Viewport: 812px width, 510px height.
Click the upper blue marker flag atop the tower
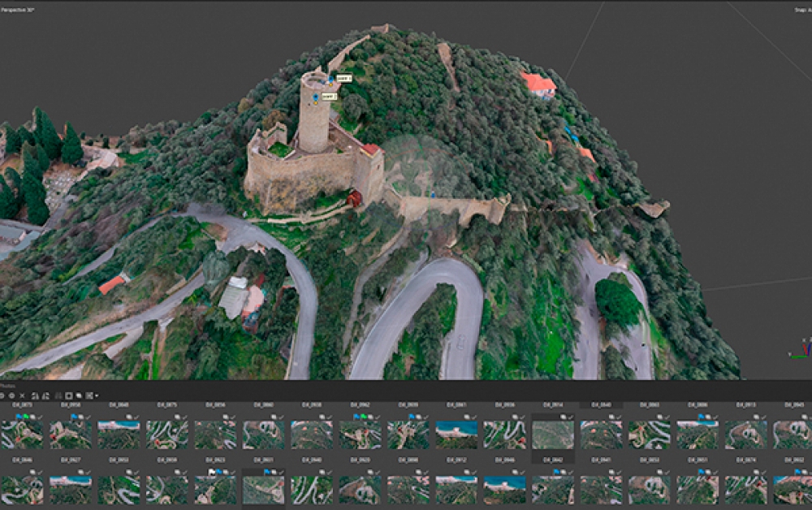click(331, 80)
